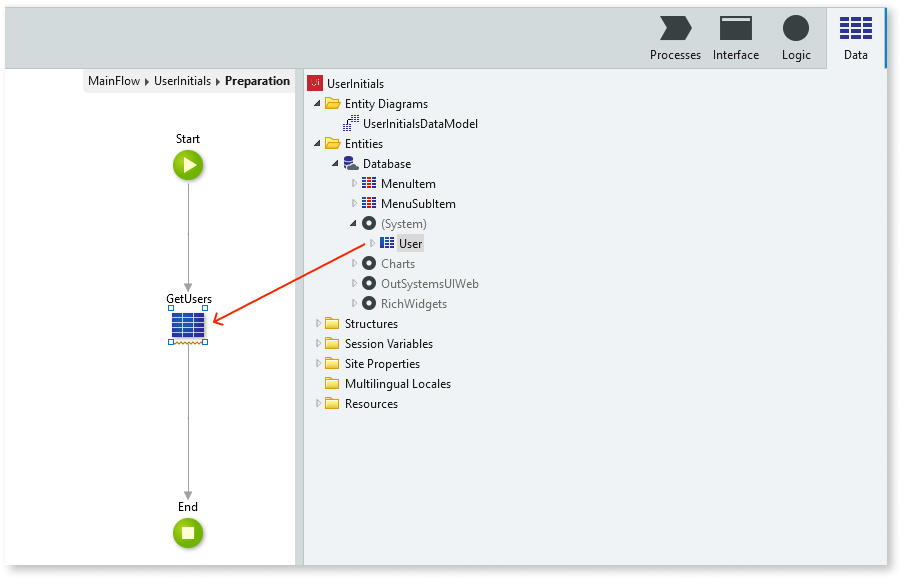Collapse the Database node
The width and height of the screenshot is (902, 580).
pos(335,163)
